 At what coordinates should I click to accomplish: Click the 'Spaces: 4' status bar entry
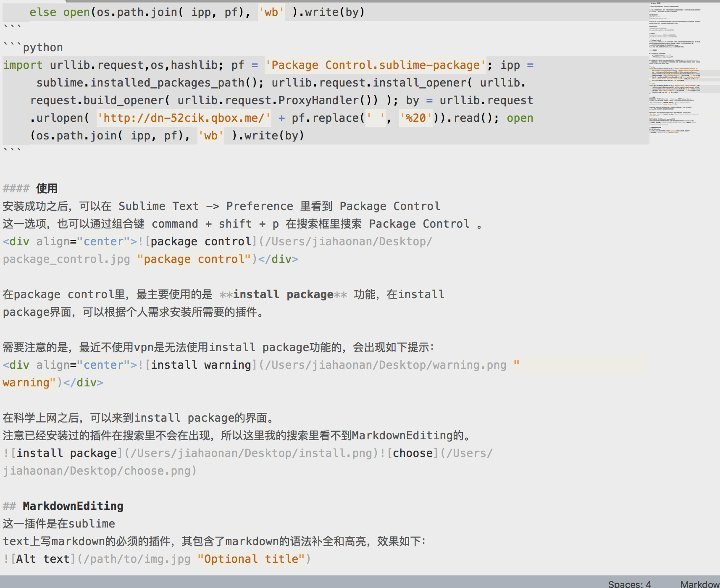click(x=629, y=584)
